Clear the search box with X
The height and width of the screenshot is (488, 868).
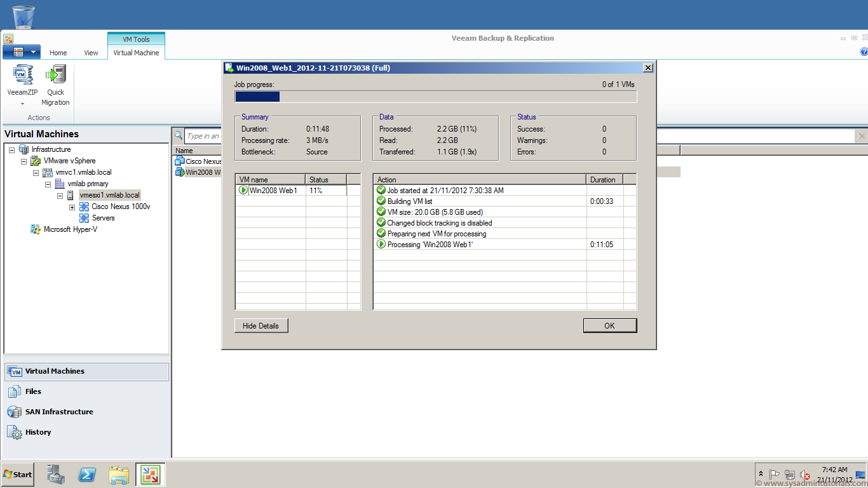[x=862, y=136]
